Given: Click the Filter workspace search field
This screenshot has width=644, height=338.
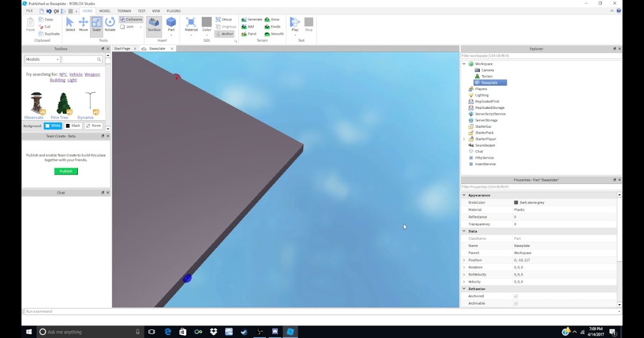Looking at the screenshot, I should (541, 56).
